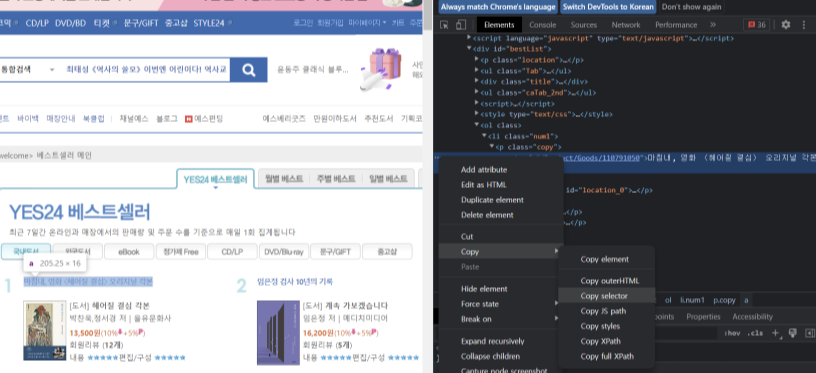Open the Performance tab
Viewport: 816px width, 373px height.
[676, 24]
